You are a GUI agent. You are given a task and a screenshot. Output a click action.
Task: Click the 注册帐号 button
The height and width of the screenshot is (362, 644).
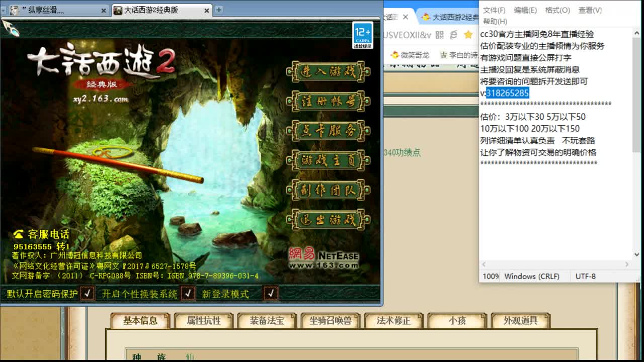(x=329, y=102)
